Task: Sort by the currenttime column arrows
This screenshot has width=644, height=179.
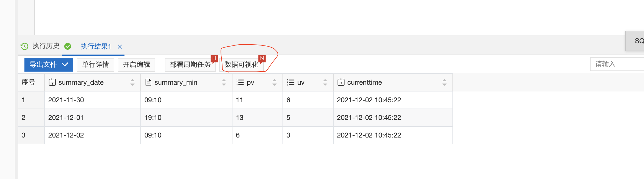Action: (444, 82)
